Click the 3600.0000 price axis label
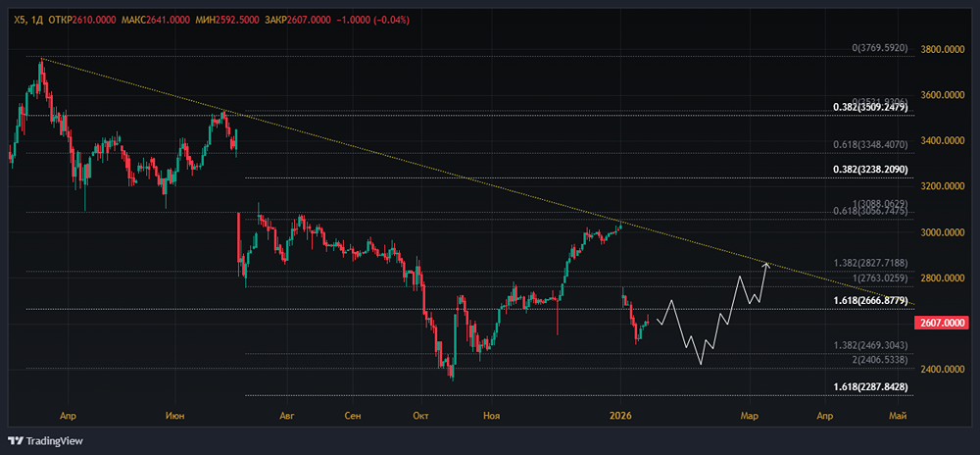 click(x=945, y=96)
